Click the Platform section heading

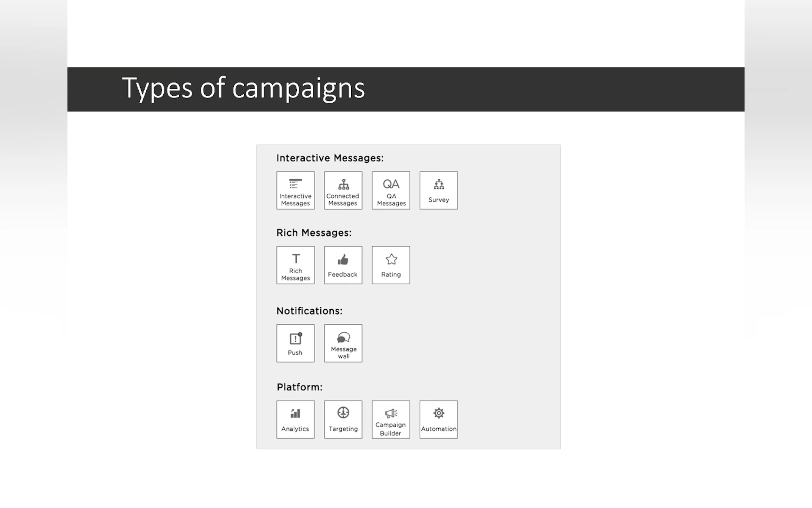coord(300,387)
